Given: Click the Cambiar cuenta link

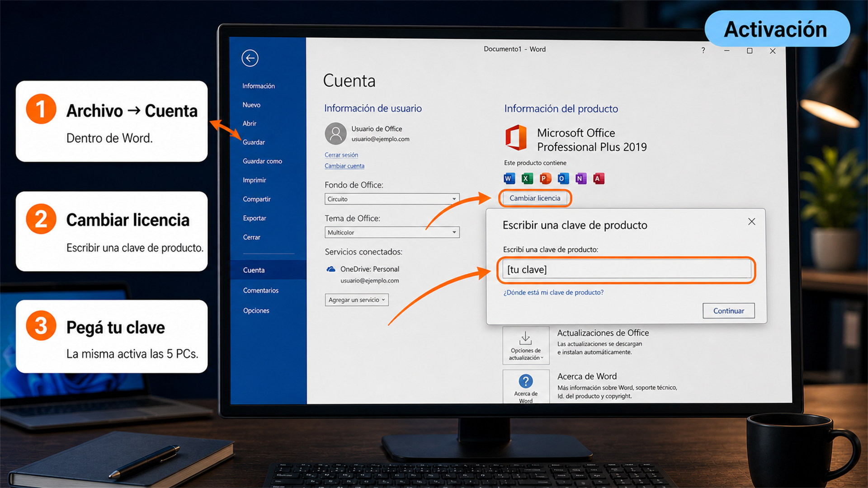Looking at the screenshot, I should [344, 166].
